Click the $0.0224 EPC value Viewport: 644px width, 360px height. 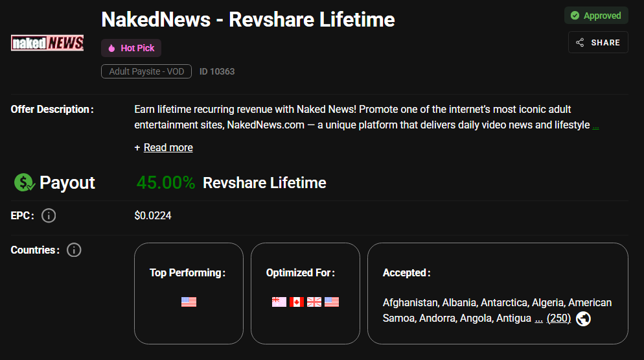tap(153, 215)
